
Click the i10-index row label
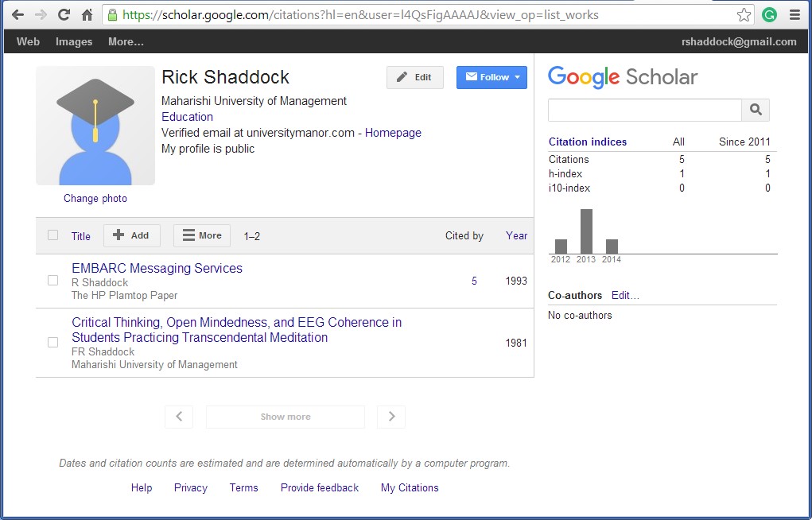(x=569, y=188)
